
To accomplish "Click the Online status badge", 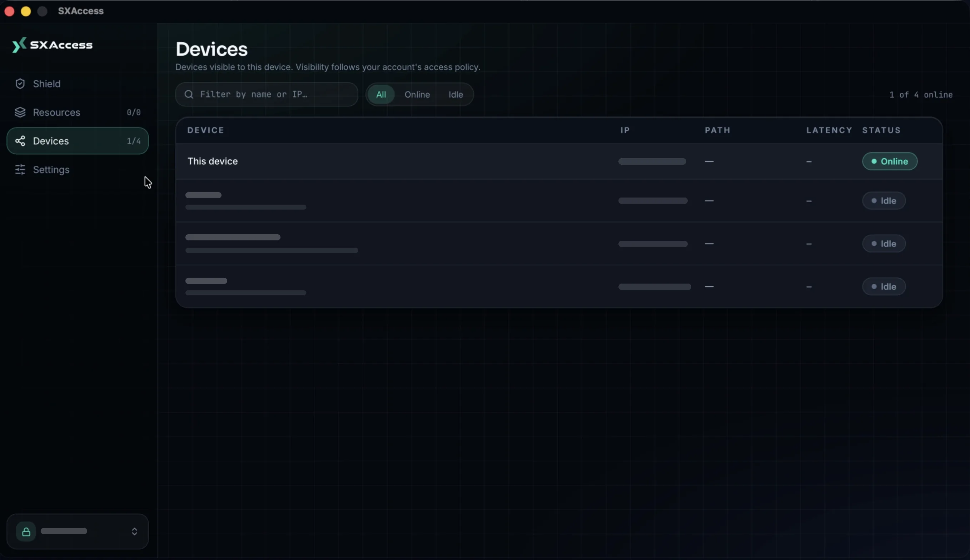I will [x=890, y=161].
